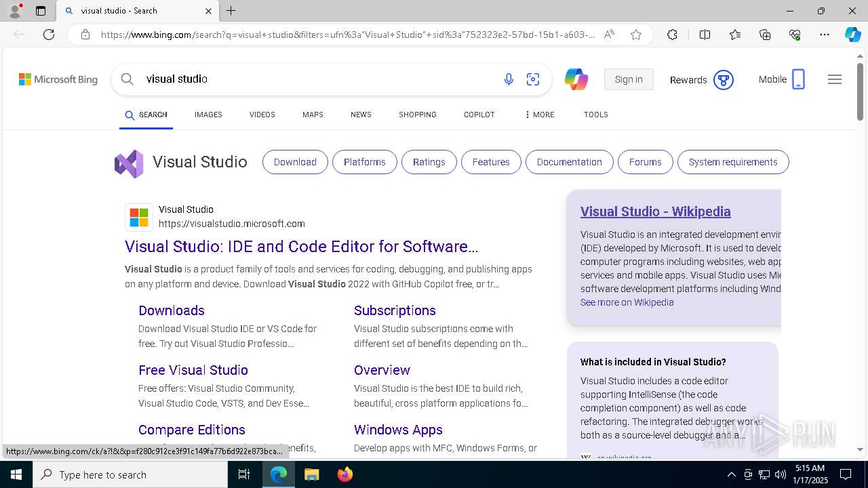868x488 pixels.
Task: Open the Copilot sidebar icon
Action: click(852, 35)
